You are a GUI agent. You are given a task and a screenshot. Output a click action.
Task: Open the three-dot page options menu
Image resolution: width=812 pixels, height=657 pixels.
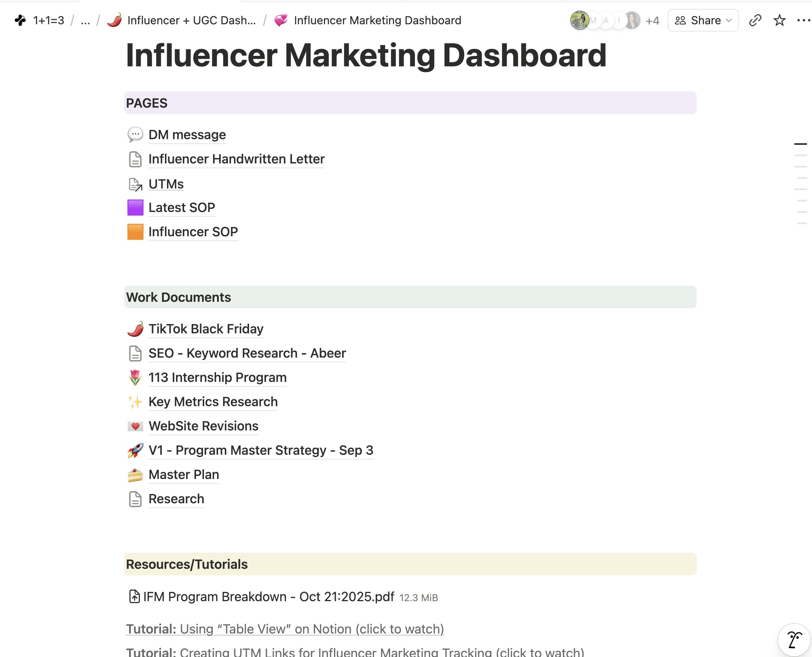[803, 20]
